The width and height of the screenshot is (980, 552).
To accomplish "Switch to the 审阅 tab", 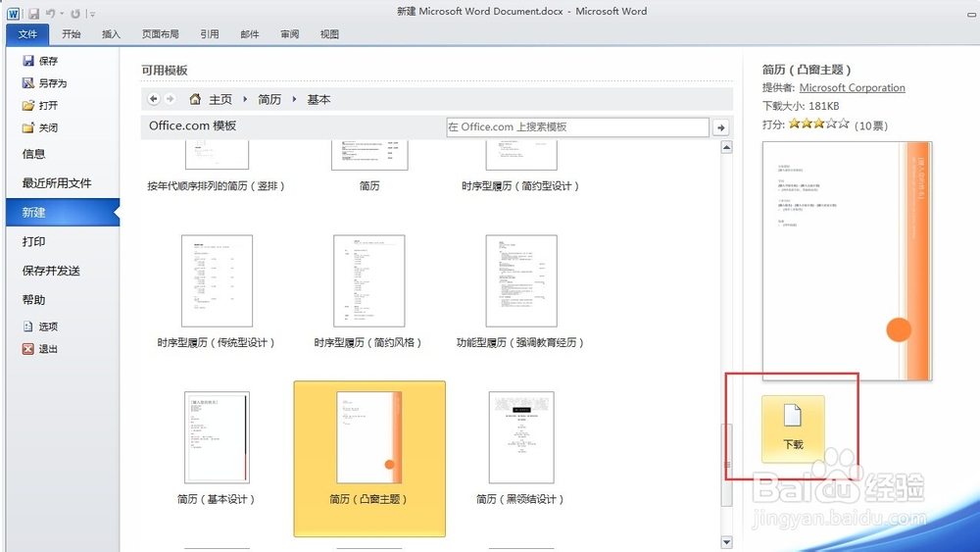I will click(x=289, y=34).
